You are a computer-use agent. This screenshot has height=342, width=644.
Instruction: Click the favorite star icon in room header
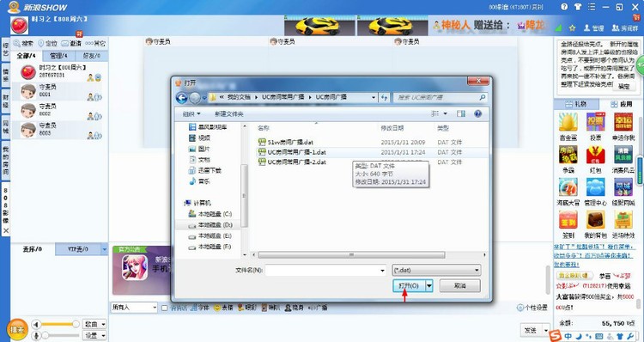572,28
